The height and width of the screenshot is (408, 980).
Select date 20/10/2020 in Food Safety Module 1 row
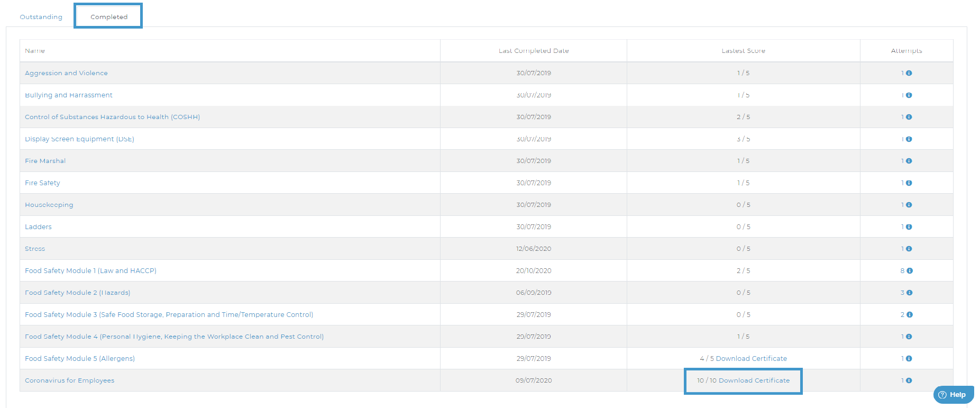coord(534,270)
